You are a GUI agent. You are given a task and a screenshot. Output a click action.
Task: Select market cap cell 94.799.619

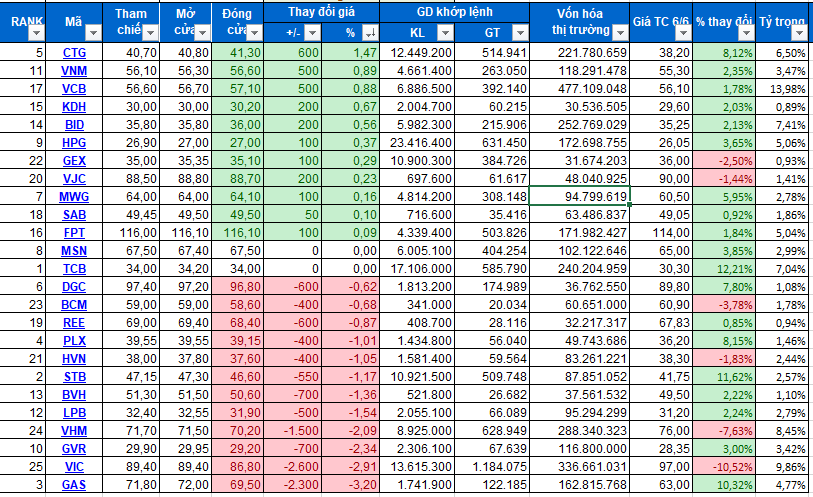coord(580,196)
